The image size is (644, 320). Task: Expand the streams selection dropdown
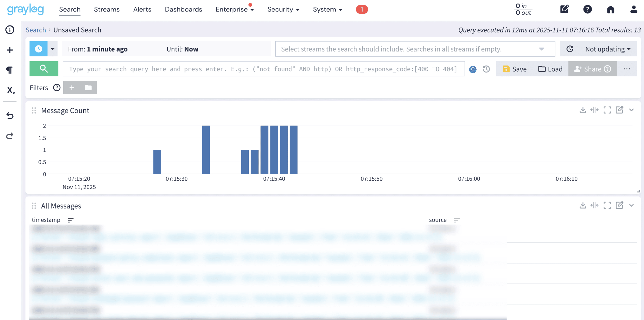click(541, 49)
